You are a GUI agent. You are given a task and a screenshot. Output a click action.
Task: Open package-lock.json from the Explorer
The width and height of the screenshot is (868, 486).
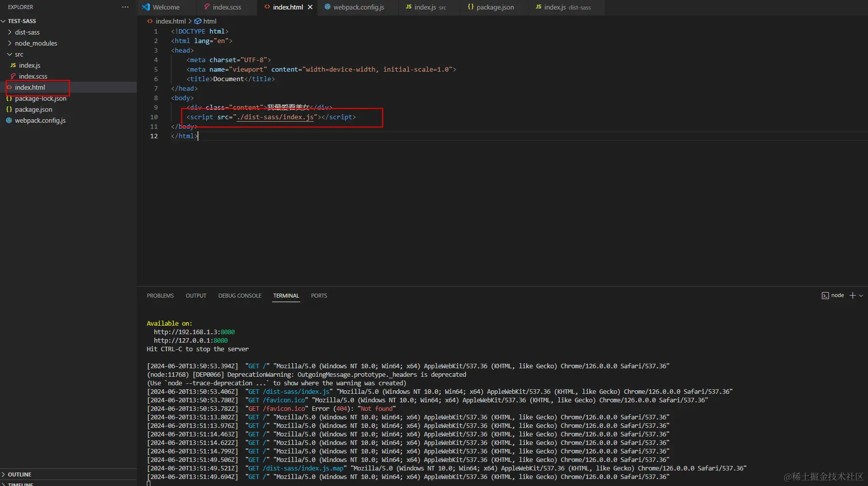68,98
